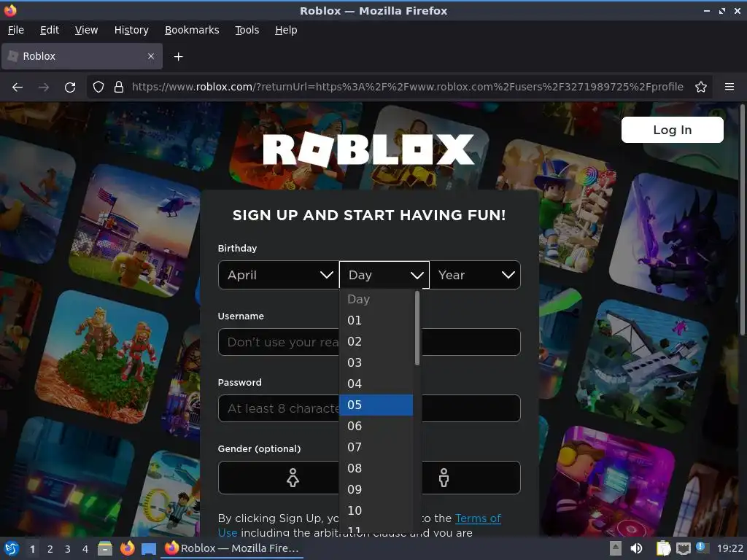Open the volume speaker icon in tray
Screen dimensions: 747x560
click(636, 548)
